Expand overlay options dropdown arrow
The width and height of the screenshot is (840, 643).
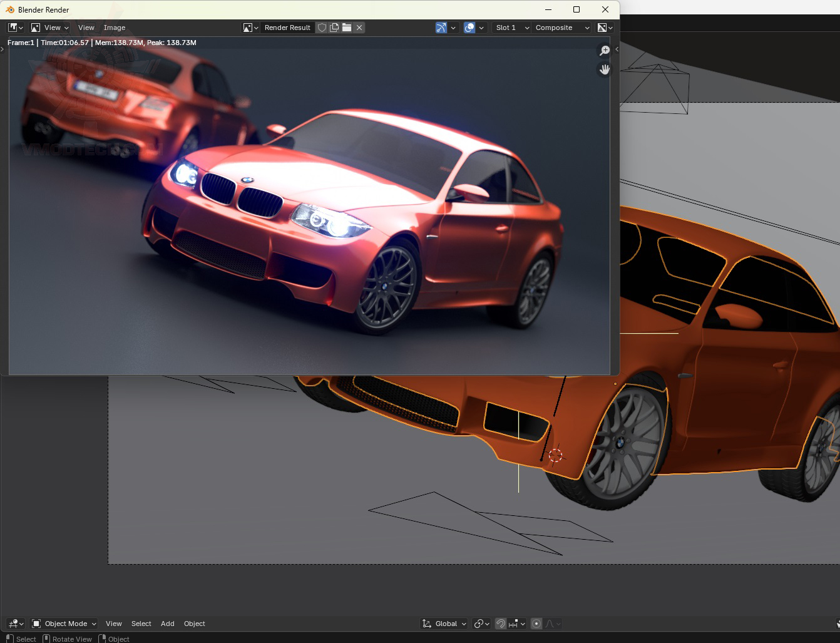point(481,28)
